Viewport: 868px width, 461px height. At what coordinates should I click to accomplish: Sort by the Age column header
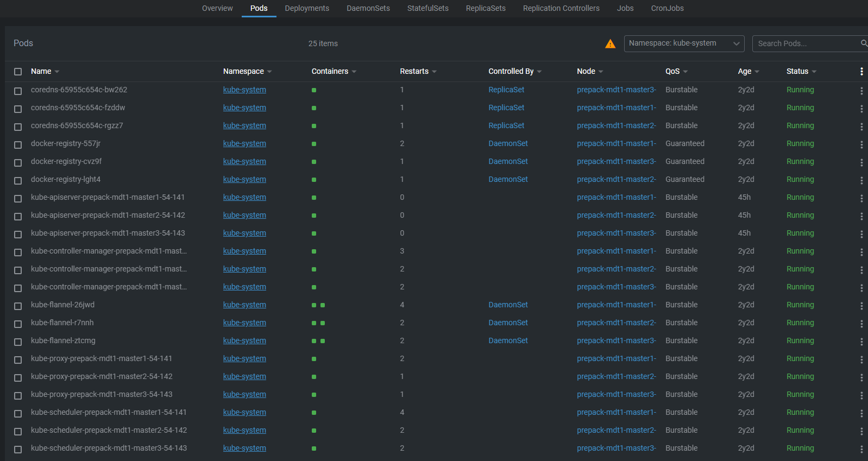point(749,71)
